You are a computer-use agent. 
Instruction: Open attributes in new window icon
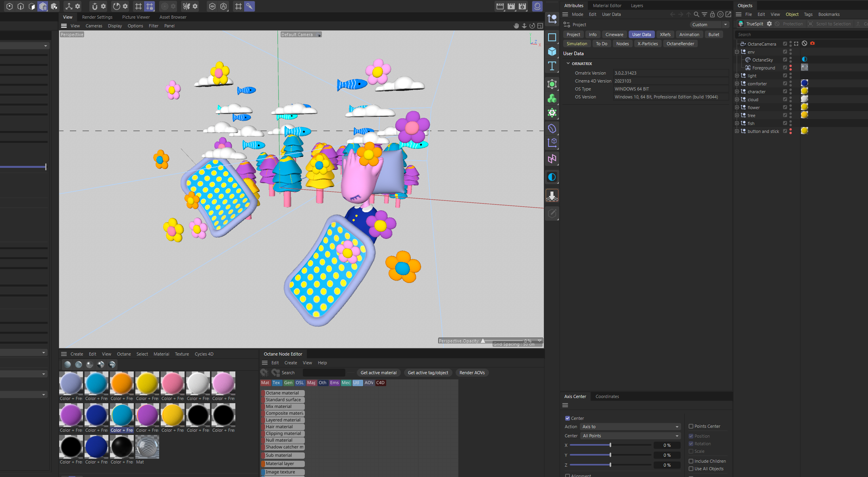coord(728,14)
